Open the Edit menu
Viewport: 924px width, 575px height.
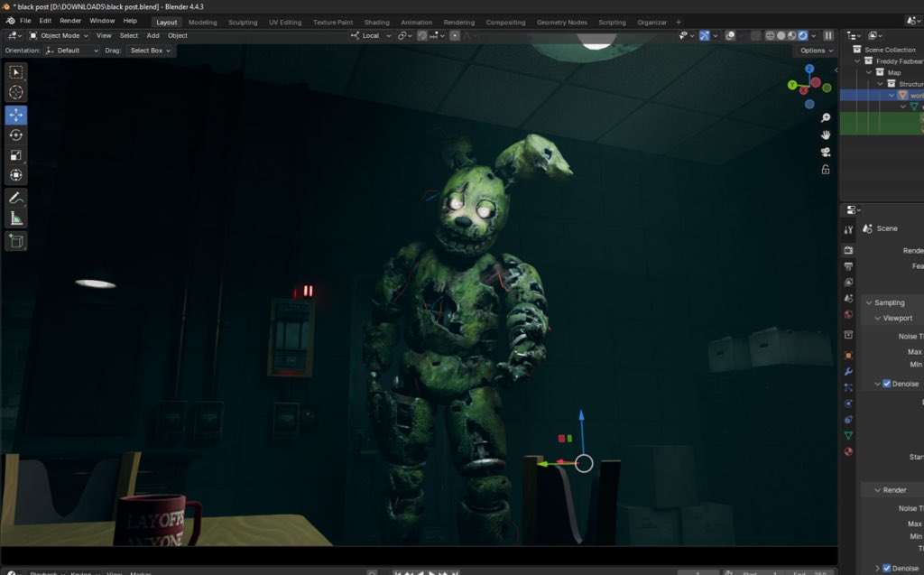pyautogui.click(x=45, y=21)
